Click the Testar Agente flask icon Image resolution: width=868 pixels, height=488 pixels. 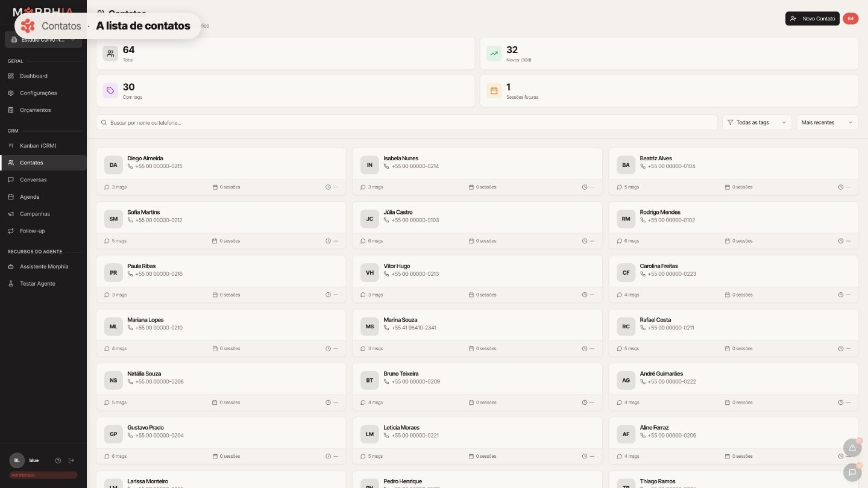pos(11,283)
